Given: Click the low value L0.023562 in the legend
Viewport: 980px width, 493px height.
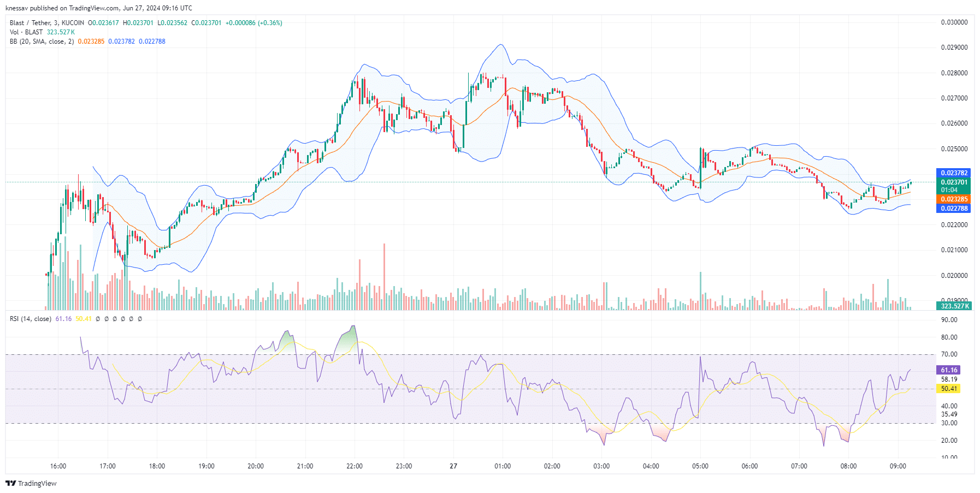Looking at the screenshot, I should point(173,23).
